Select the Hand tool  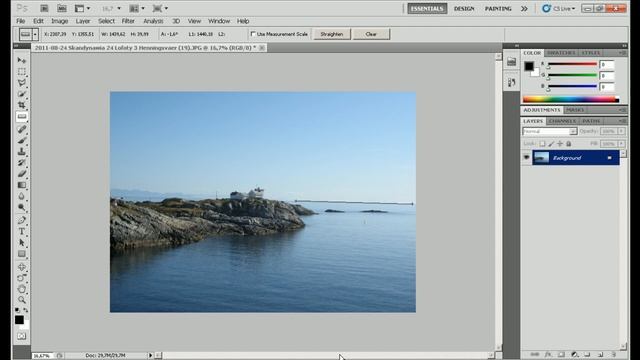22,289
